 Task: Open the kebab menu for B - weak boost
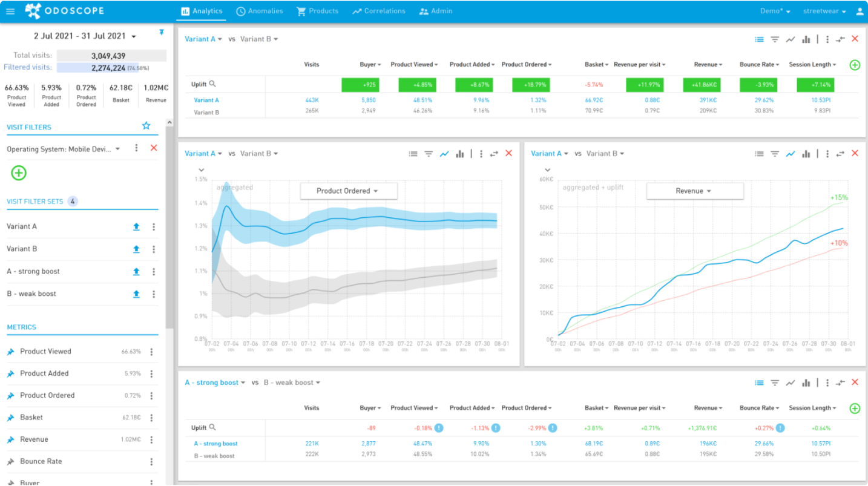(x=154, y=294)
